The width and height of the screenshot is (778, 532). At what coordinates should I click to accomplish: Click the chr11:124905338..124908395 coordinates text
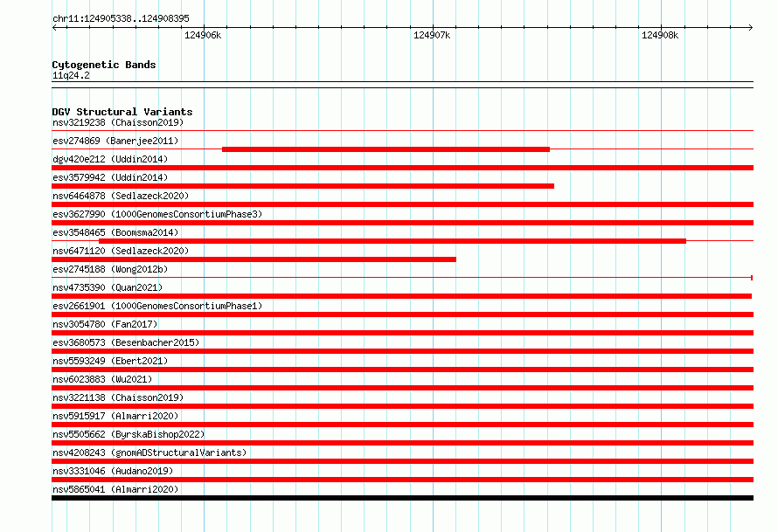point(121,18)
